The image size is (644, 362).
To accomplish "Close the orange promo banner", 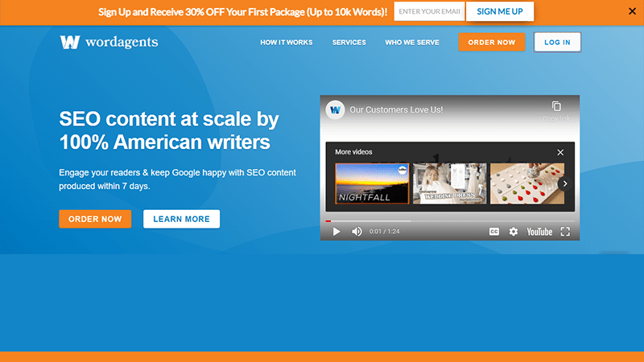I will (632, 11).
